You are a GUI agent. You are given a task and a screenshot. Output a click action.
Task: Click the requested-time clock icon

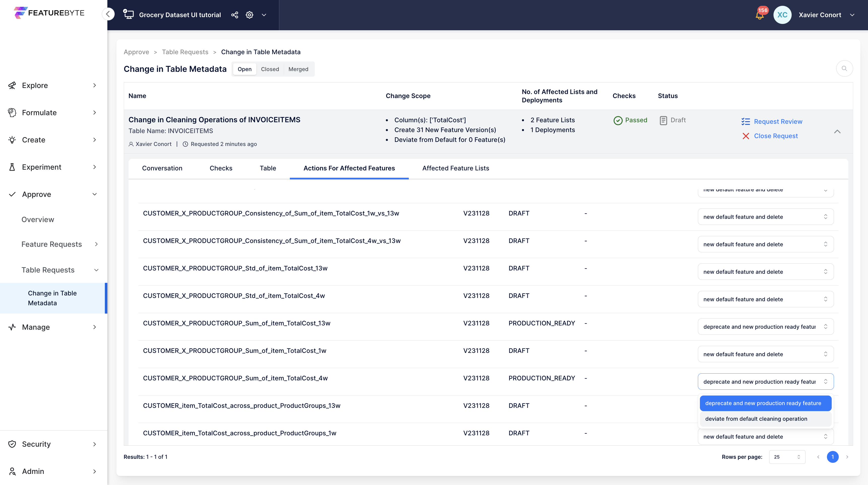[185, 144]
